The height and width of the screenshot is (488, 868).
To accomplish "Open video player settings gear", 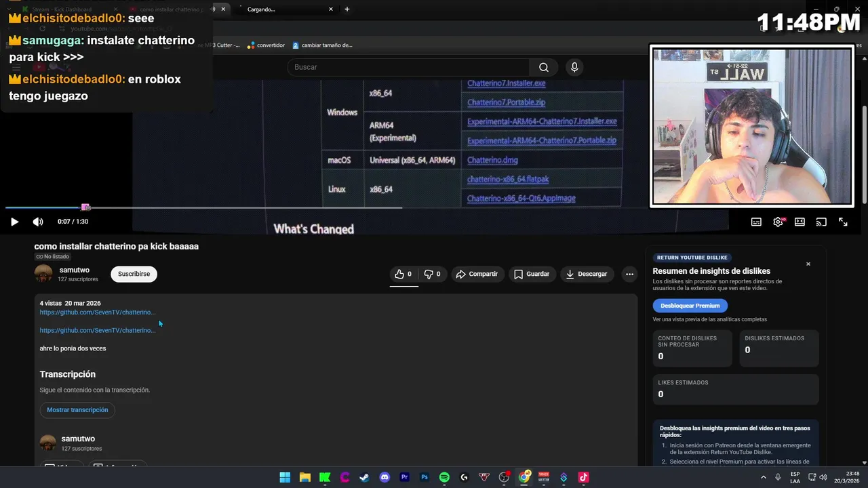I will click(x=778, y=222).
